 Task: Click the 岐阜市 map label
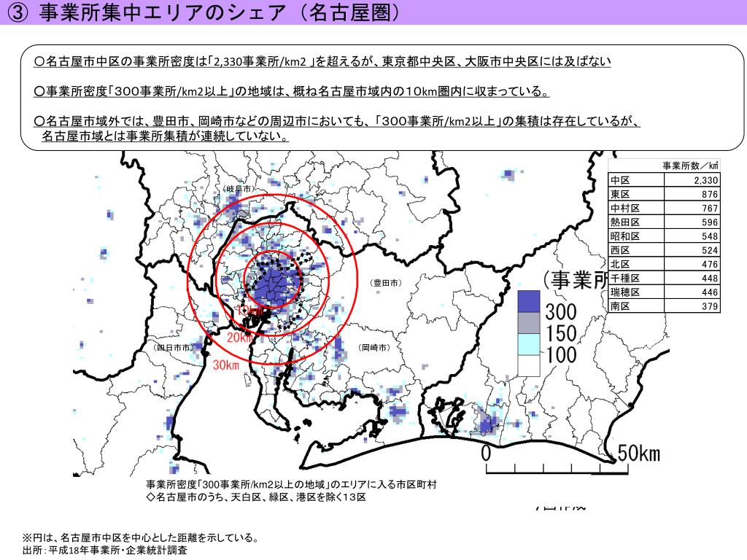(238, 189)
